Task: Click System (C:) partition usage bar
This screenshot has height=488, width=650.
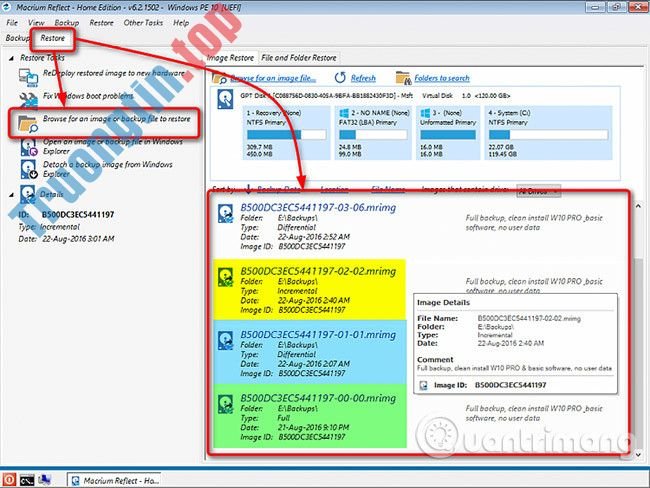Action: coord(548,134)
